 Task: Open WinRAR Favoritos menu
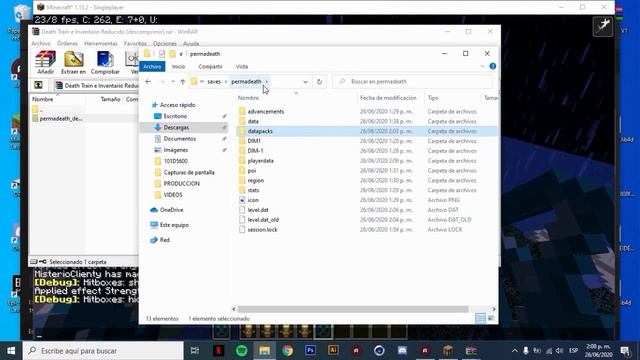pyautogui.click(x=135, y=43)
